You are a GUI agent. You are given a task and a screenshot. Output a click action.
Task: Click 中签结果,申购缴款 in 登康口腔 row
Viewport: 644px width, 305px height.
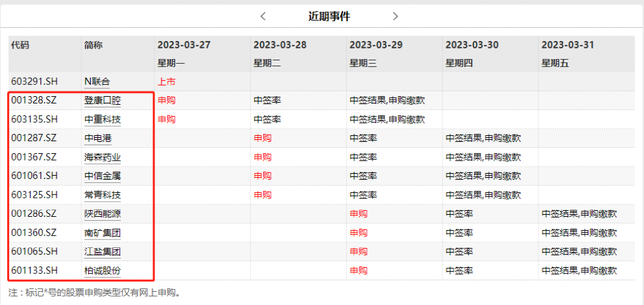[387, 101]
